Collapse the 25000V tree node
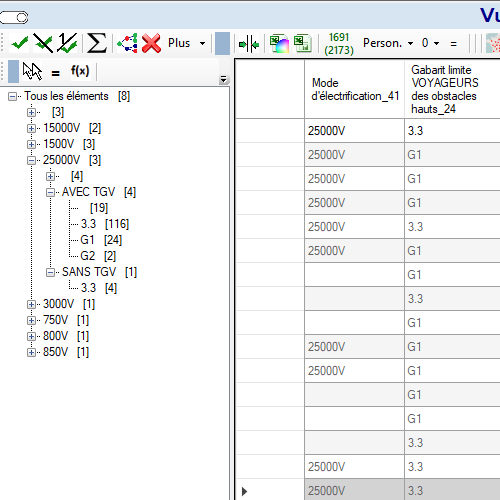Viewport: 500px width, 500px height. point(31,160)
